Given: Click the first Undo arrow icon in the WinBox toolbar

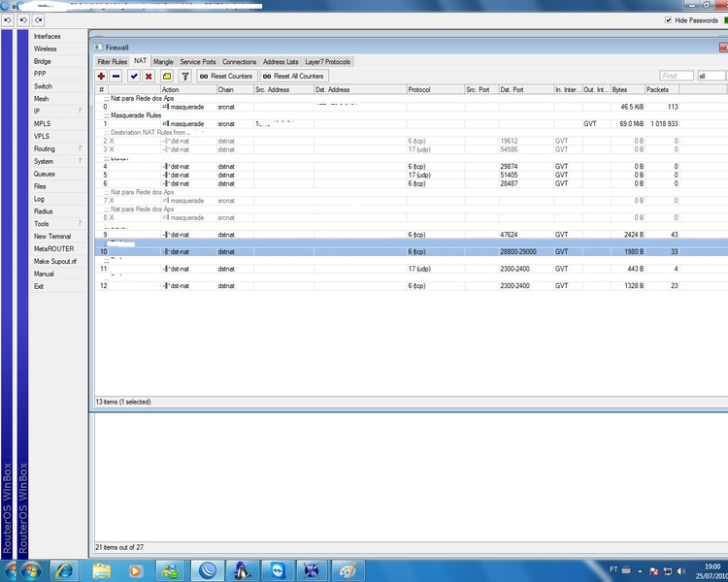Looking at the screenshot, I should tap(8, 20).
